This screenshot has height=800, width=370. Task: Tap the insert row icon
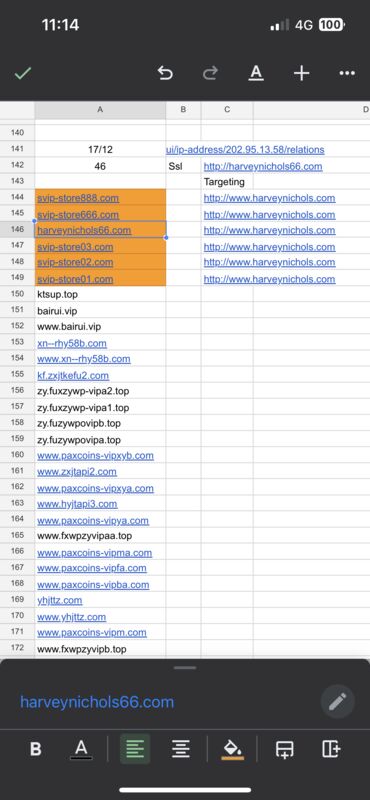tap(284, 749)
